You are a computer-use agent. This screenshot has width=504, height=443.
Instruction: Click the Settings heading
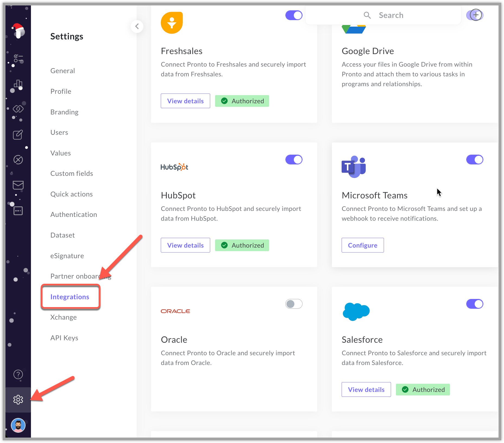pos(67,36)
